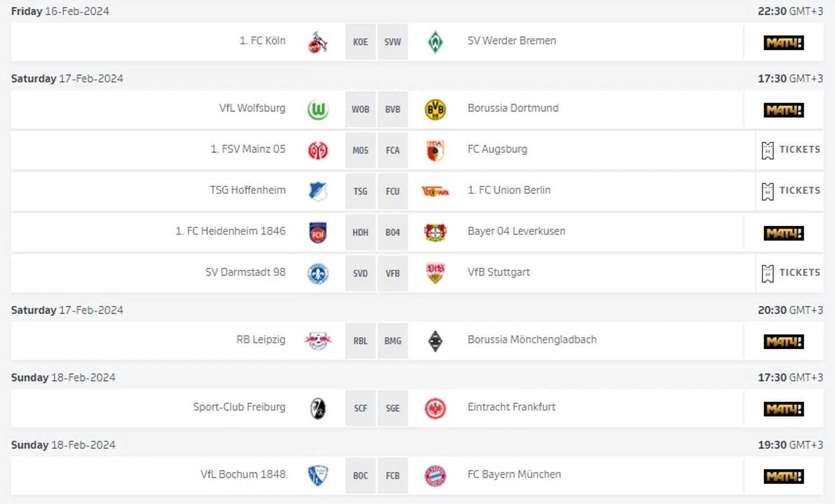Click the Bayer 04 Leverkusen crest
Screen dimensions: 835x504
click(435, 233)
